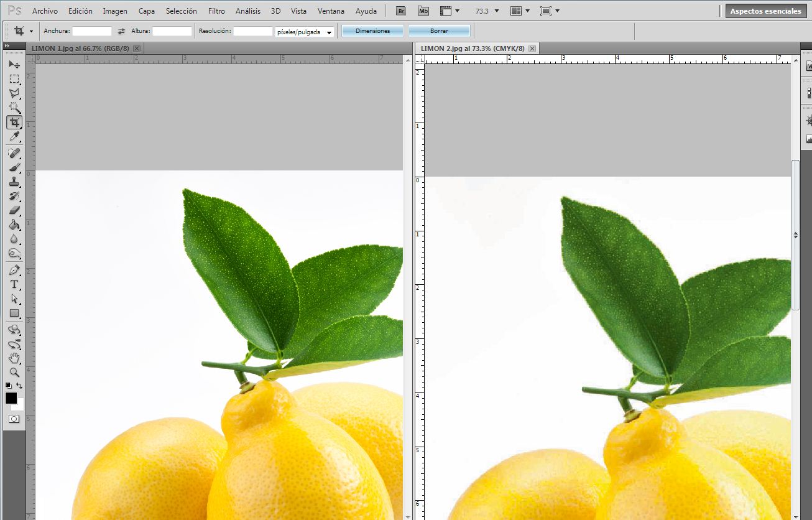Select the Polygonal Lasso tool
The height and width of the screenshot is (520, 812).
(x=14, y=93)
